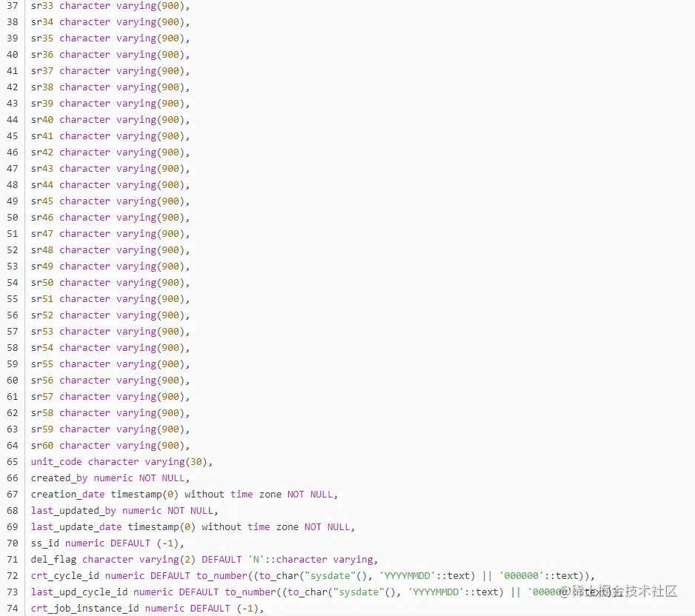Click the sr42 column name
The image size is (695, 616).
click(x=42, y=153)
